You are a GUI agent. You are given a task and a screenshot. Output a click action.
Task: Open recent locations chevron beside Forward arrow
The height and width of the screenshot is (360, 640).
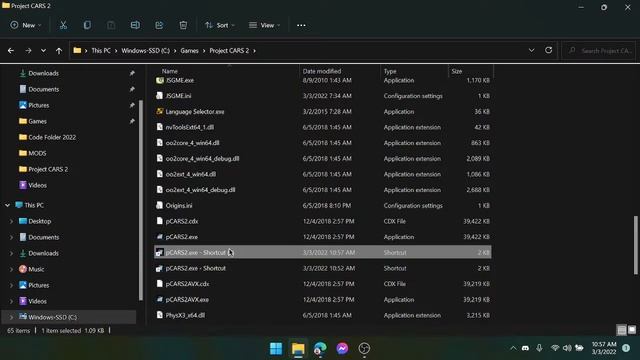click(x=43, y=51)
